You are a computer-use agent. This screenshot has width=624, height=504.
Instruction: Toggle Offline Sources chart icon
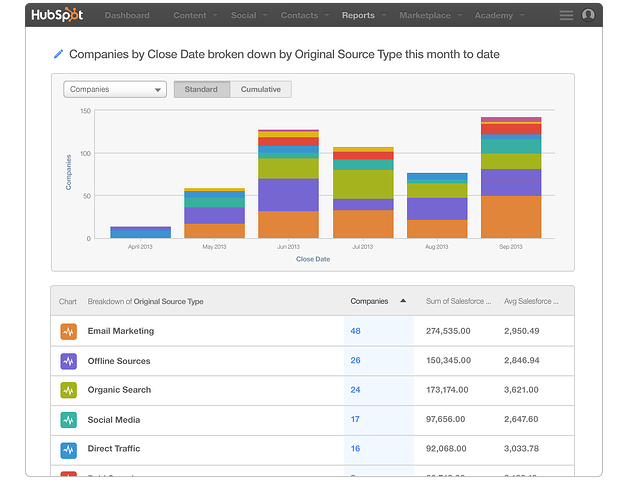click(68, 361)
